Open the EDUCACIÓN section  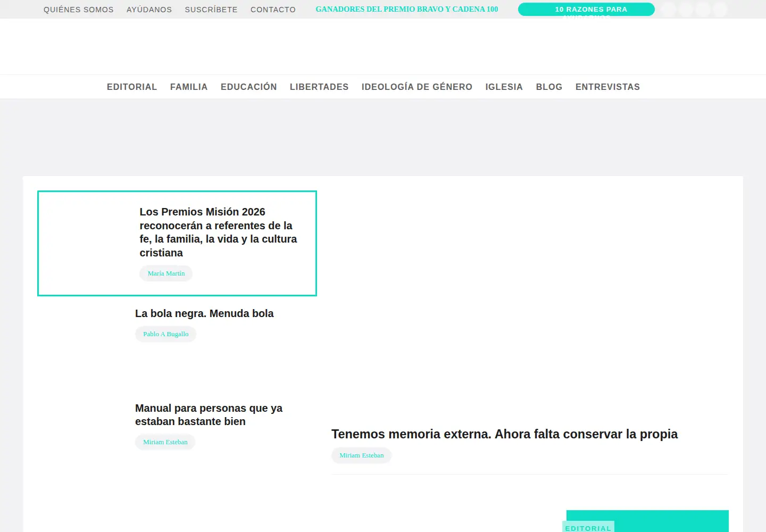[249, 87]
